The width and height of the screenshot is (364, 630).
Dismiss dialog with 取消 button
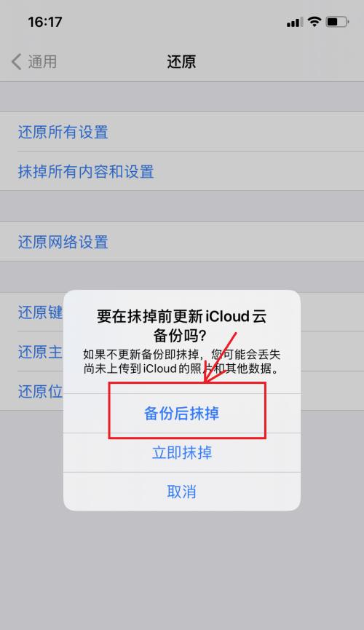[x=182, y=492]
